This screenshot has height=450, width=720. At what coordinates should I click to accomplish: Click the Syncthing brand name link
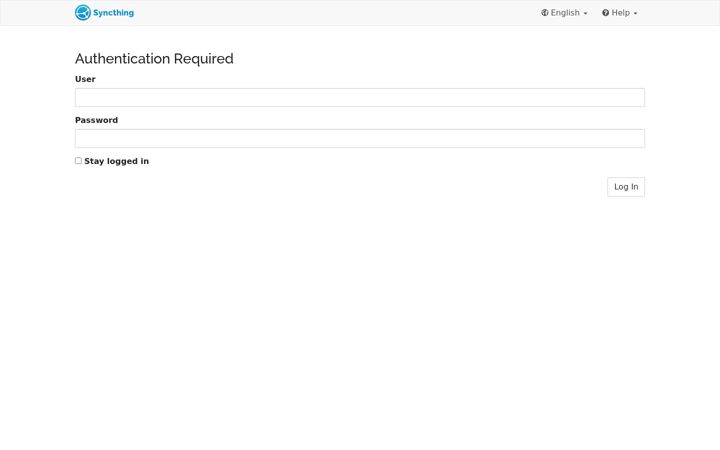[x=113, y=13]
